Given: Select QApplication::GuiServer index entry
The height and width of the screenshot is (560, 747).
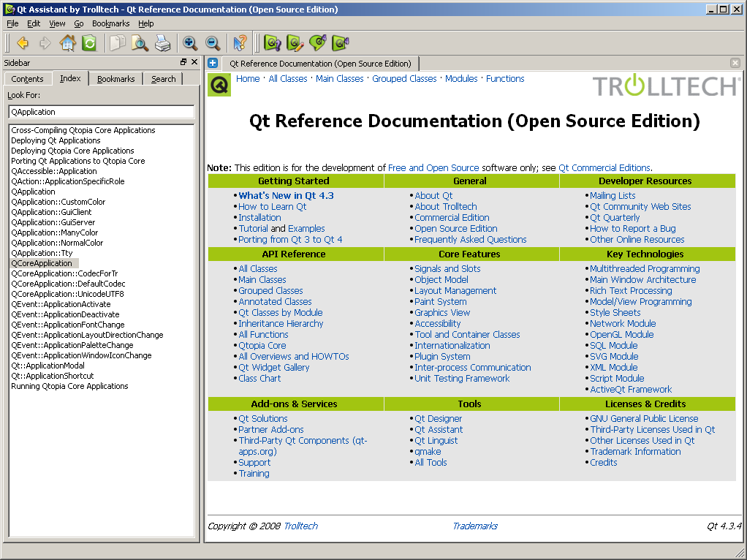Looking at the screenshot, I should click(53, 222).
